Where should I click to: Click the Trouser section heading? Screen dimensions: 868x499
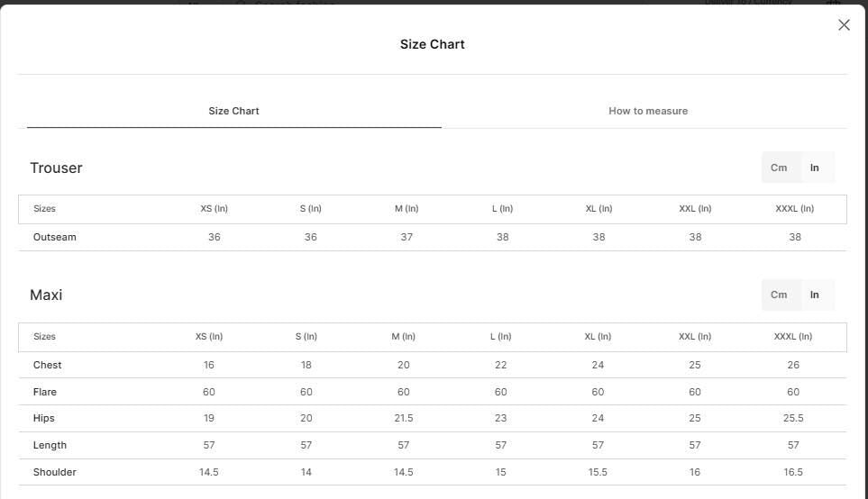click(x=56, y=168)
